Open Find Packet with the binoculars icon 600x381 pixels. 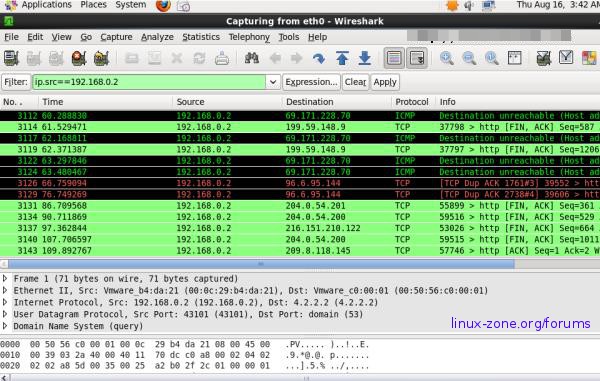[251, 59]
